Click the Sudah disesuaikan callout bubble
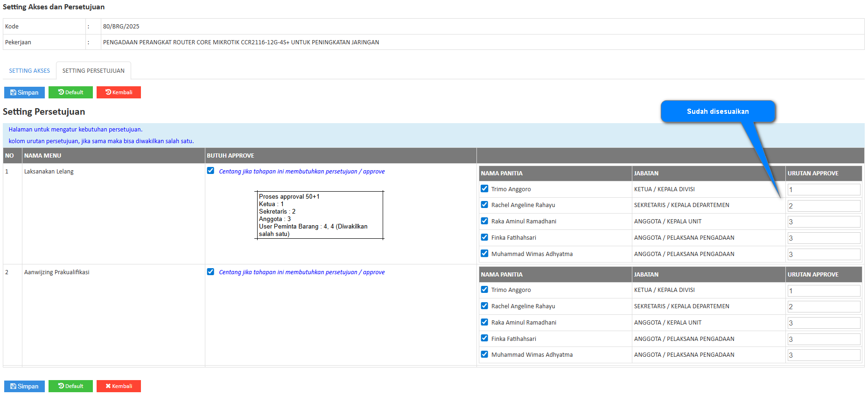The image size is (868, 395). pyautogui.click(x=717, y=111)
